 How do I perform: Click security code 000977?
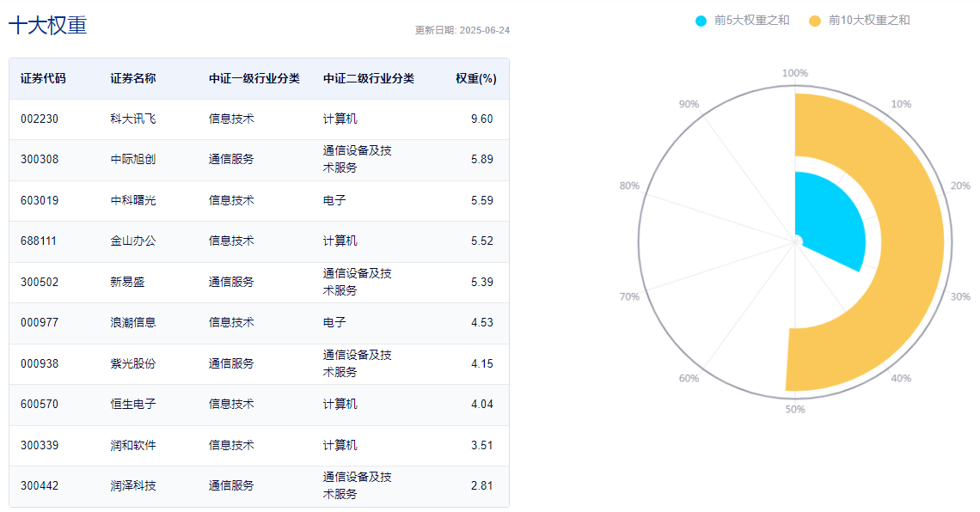pyautogui.click(x=40, y=323)
